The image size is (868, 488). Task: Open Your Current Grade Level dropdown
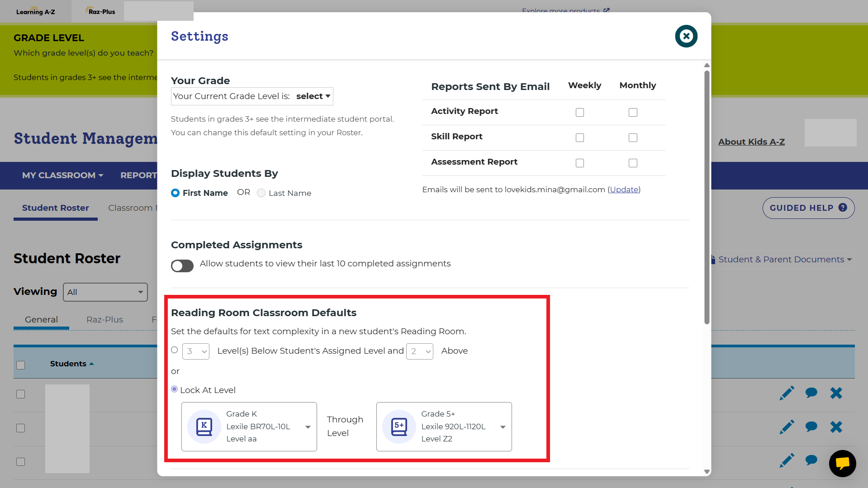[x=313, y=96]
